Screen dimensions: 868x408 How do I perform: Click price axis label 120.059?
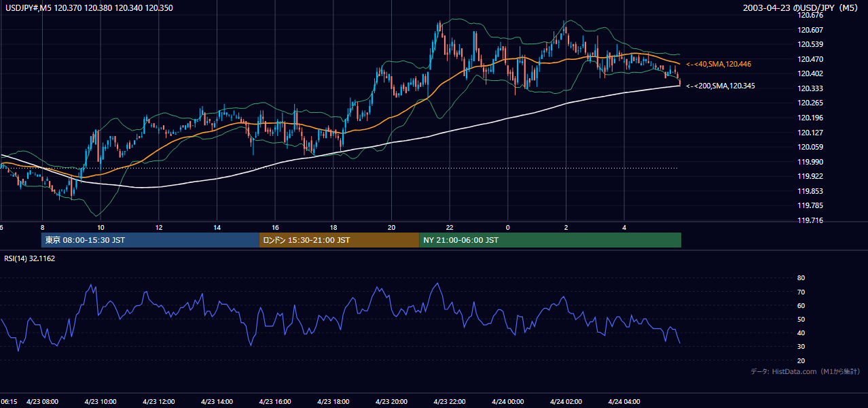(x=811, y=147)
